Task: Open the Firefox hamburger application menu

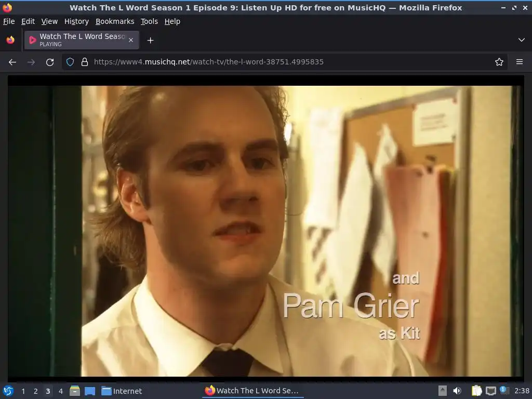Action: coord(520,62)
